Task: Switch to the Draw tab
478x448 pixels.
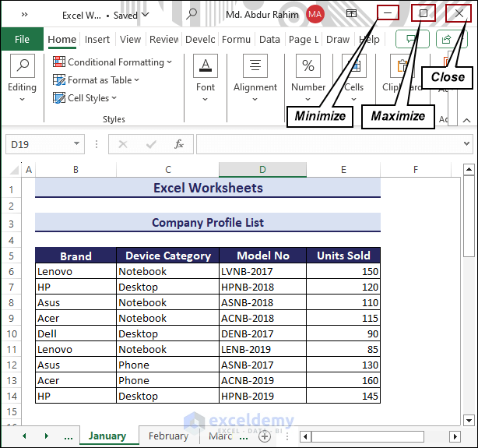Action: [337, 40]
